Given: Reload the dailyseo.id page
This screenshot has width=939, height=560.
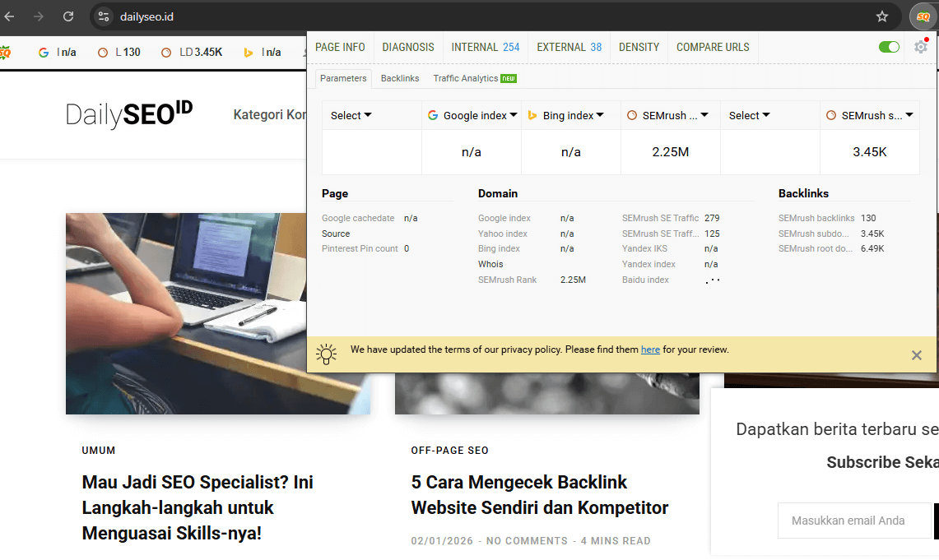Looking at the screenshot, I should pos(68,16).
